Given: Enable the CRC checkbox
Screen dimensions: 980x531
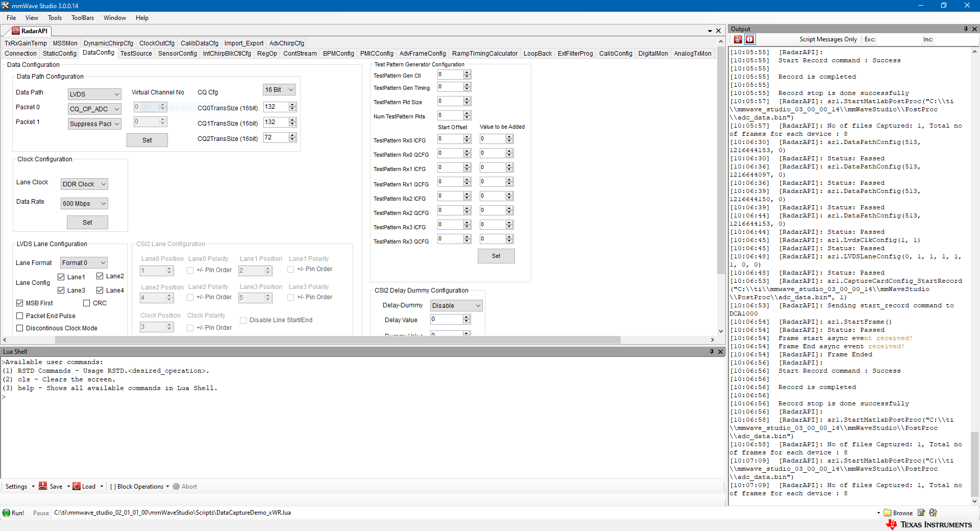Looking at the screenshot, I should click(x=87, y=303).
